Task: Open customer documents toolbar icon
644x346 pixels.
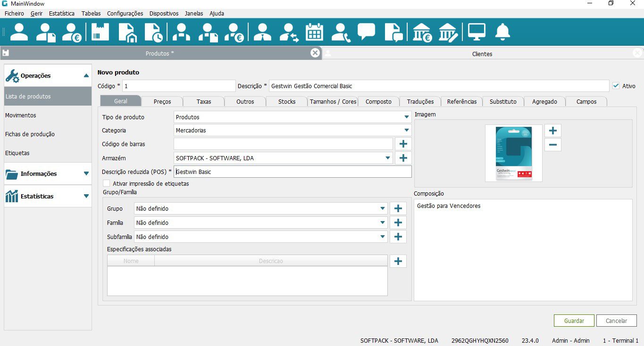Action: [x=46, y=32]
